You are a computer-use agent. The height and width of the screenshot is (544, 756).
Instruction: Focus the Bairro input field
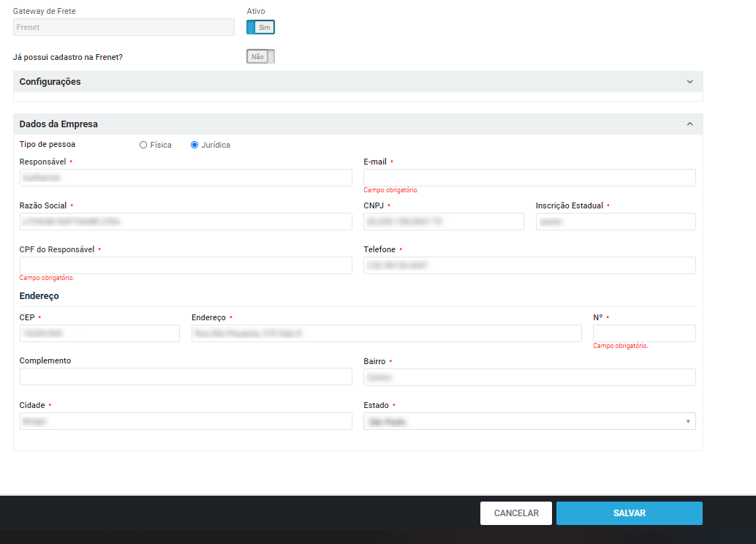[x=529, y=377]
